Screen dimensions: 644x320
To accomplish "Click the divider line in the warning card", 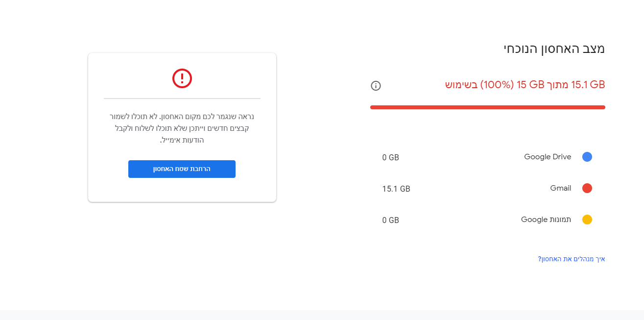I will tap(182, 98).
